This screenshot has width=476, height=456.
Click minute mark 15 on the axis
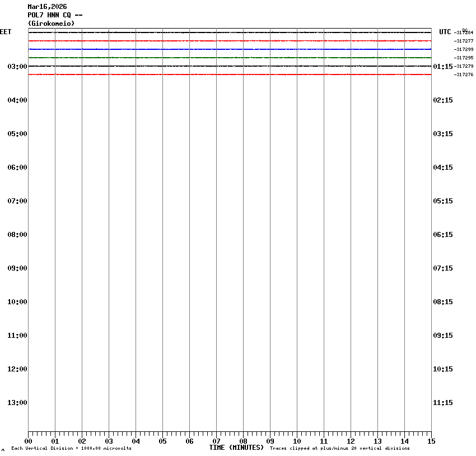point(431,441)
